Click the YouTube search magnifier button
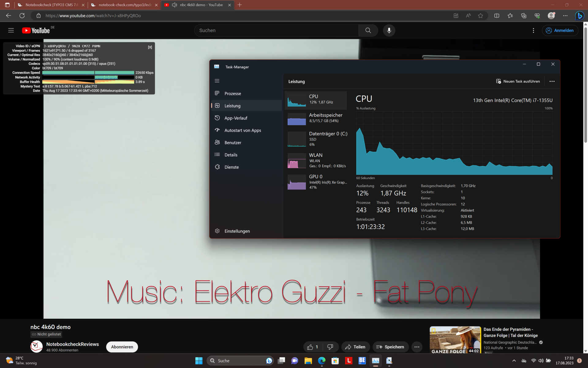 pyautogui.click(x=368, y=30)
